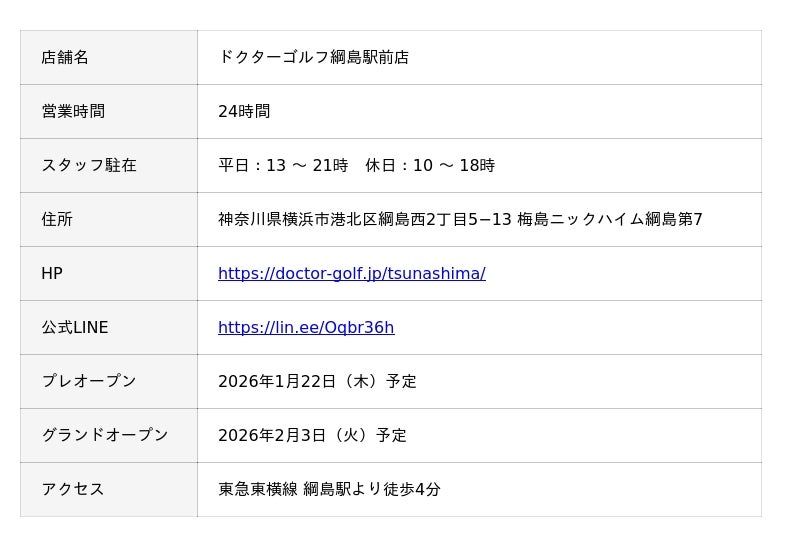The image size is (800, 547).
Task: Click the access text 東急東横線 綱島駅より徒歩4分
Action: point(329,489)
